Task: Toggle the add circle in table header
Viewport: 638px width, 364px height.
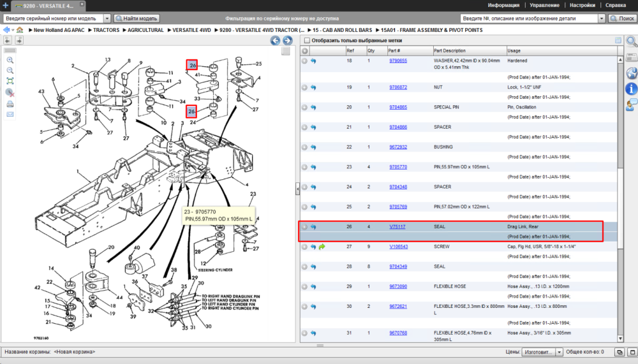Action: [305, 51]
